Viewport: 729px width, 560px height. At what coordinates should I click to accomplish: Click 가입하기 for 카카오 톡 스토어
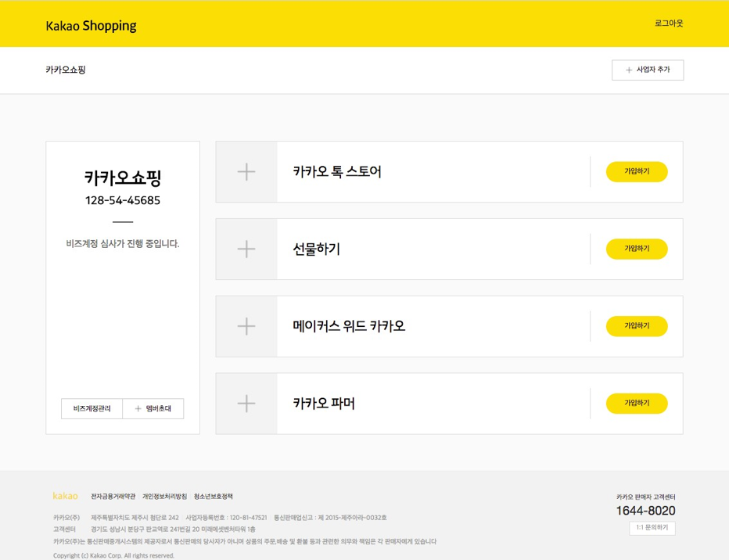coord(637,171)
